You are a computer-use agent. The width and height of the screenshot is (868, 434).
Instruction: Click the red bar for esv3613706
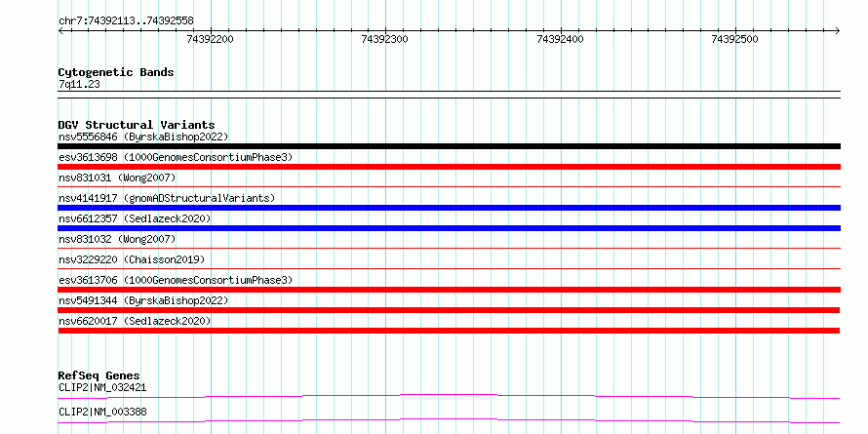[x=449, y=290]
